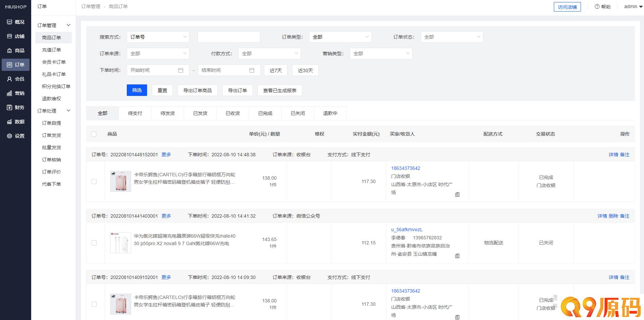The width and height of the screenshot is (644, 320).
Task: Open the 订单类型 dropdown
Action: coord(340,37)
